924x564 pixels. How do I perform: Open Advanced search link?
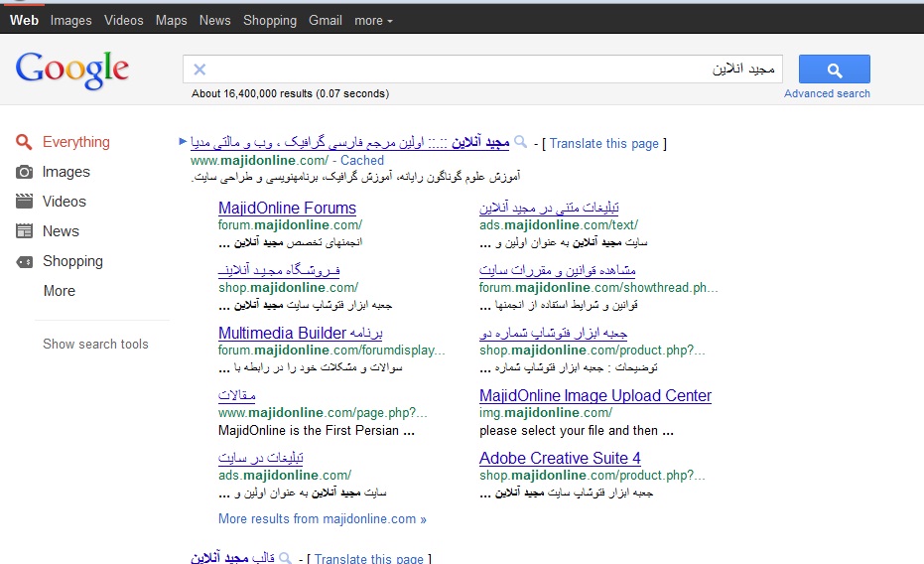[x=827, y=93]
